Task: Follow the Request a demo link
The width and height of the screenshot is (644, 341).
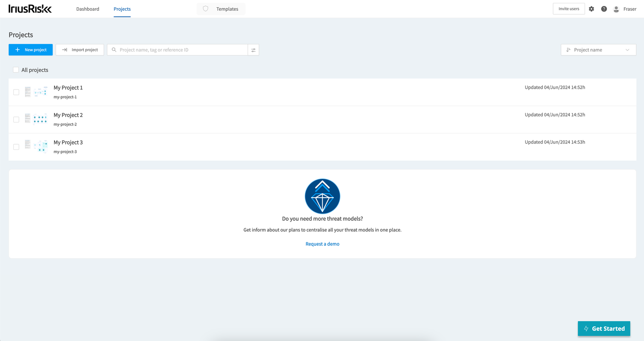Action: tap(323, 244)
